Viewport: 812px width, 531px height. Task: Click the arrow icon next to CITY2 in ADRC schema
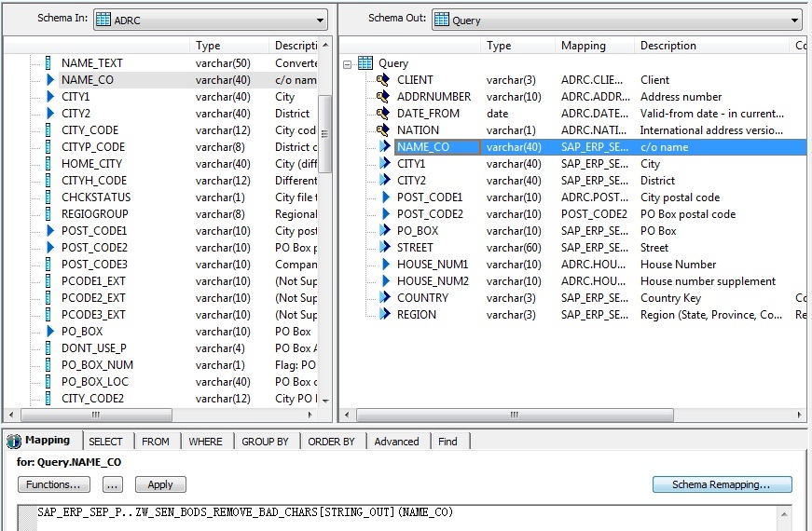coord(49,114)
